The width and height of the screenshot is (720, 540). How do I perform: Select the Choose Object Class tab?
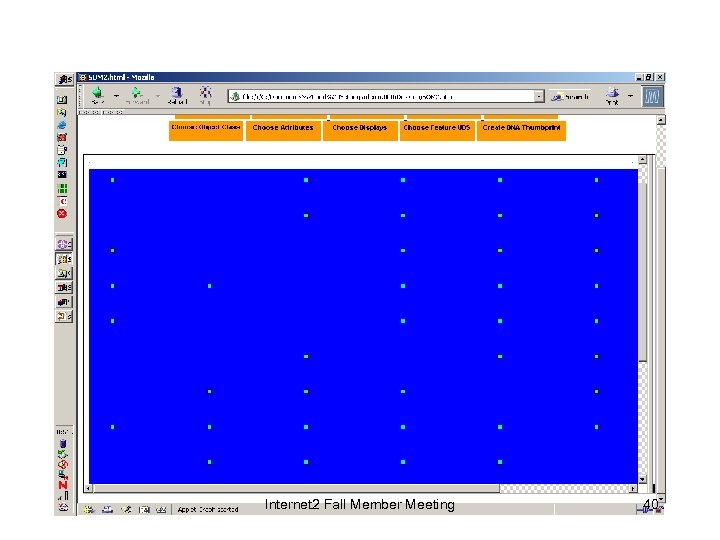click(x=206, y=130)
